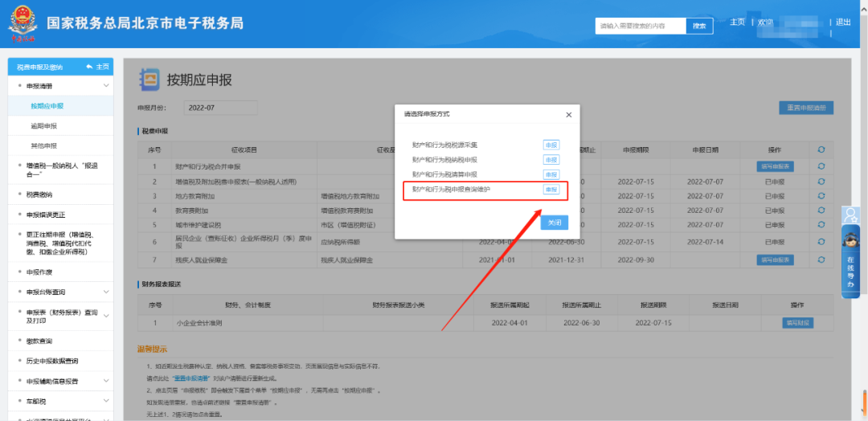The width and height of the screenshot is (868, 421).
Task: Click the user icon above 在线导办
Action: point(850,215)
